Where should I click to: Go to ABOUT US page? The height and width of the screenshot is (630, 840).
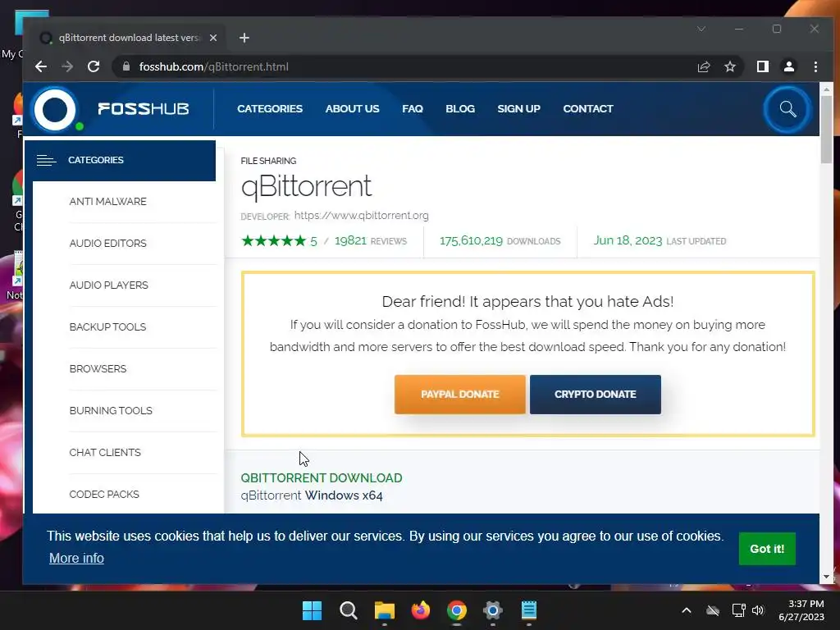click(x=352, y=109)
